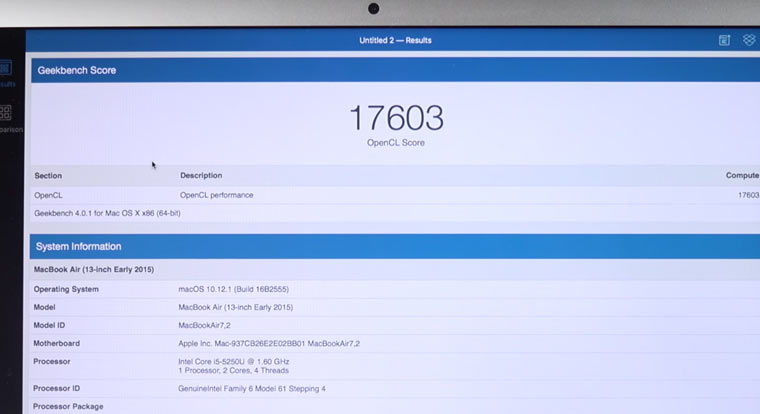The image size is (760, 414).
Task: Click the 'Description' column header
Action: [201, 175]
